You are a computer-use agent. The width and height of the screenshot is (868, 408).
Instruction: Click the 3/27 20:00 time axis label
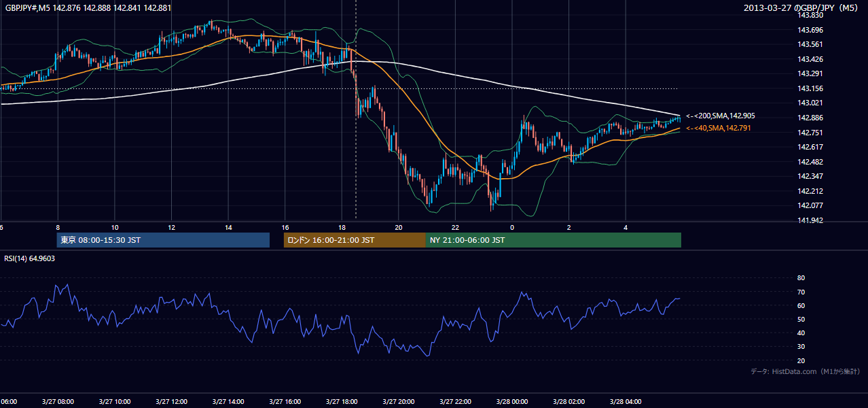click(x=399, y=402)
